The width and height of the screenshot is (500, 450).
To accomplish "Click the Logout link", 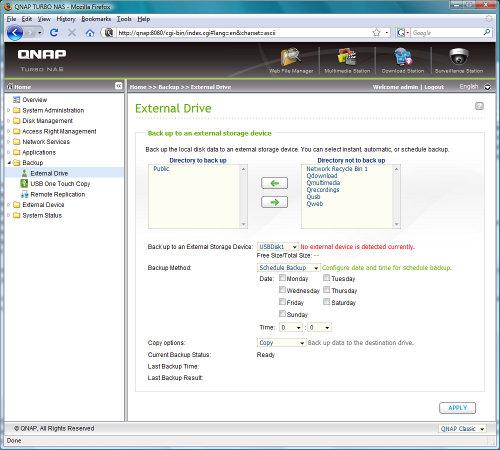I will click(x=434, y=87).
